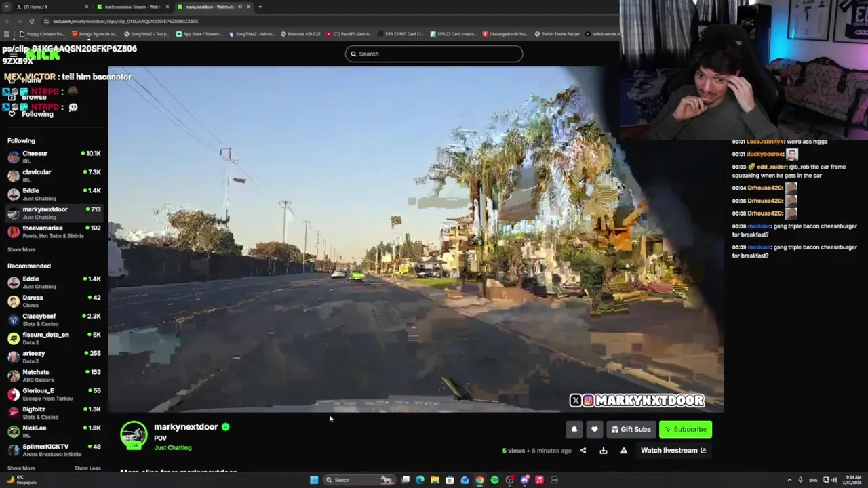Screen dimensions: 868x488
Task: Select Cheesur in the Following list
Action: pos(54,157)
